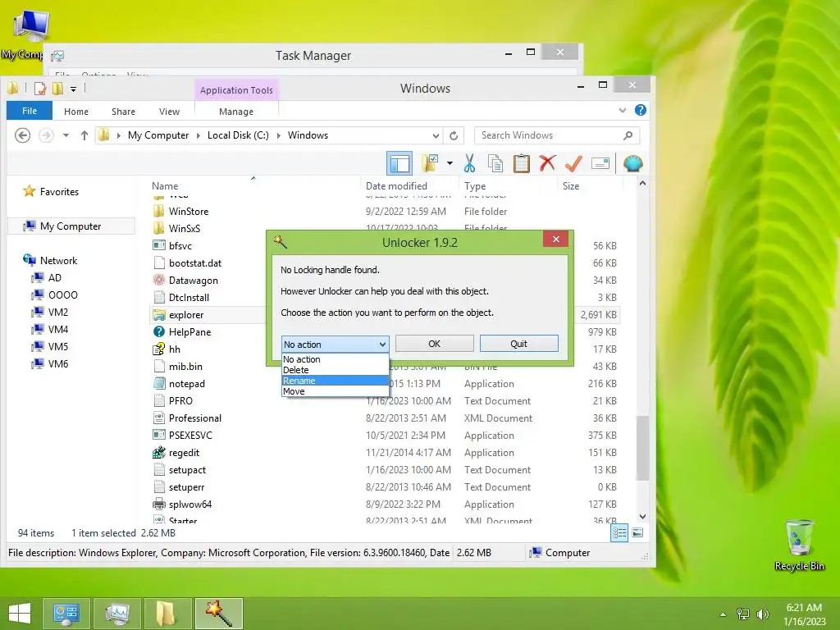Select My Computer in navigation pane
This screenshot has width=840, height=630.
(71, 226)
